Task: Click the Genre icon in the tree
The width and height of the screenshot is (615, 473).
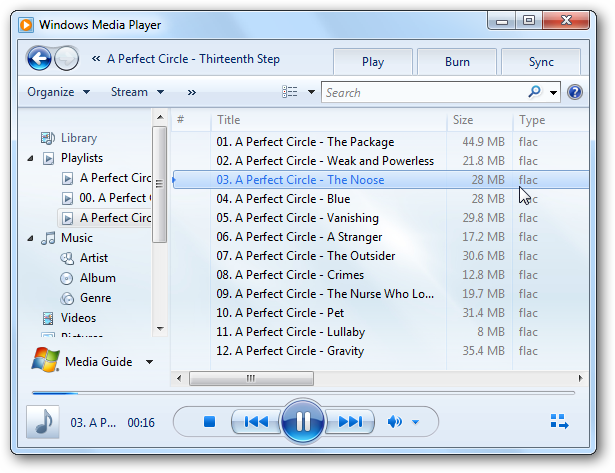Action: [67, 298]
